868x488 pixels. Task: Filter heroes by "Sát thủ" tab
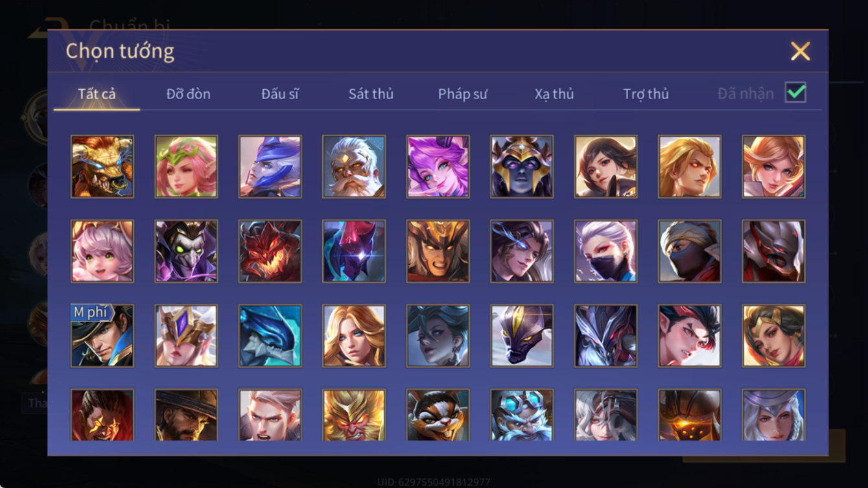(x=371, y=94)
